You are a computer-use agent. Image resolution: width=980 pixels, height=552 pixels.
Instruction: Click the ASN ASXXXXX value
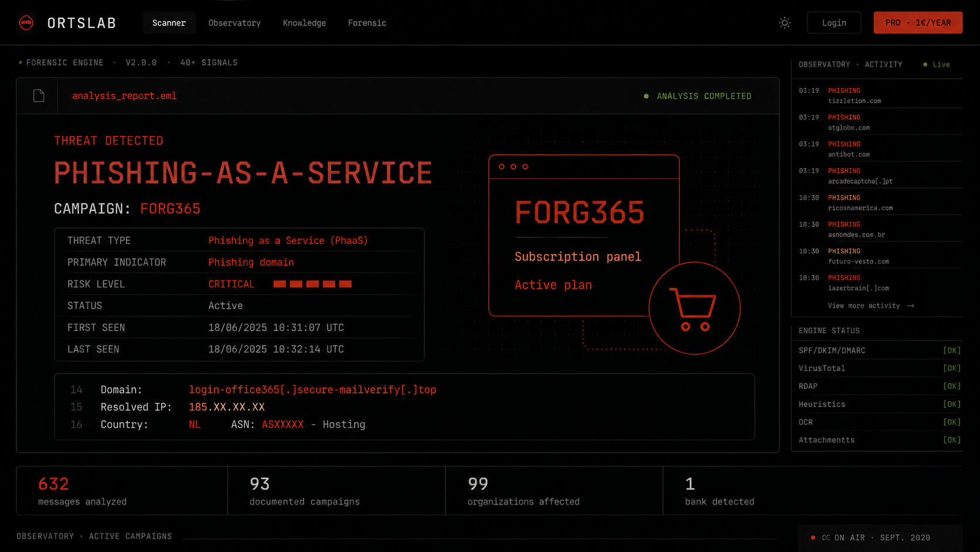click(x=283, y=425)
